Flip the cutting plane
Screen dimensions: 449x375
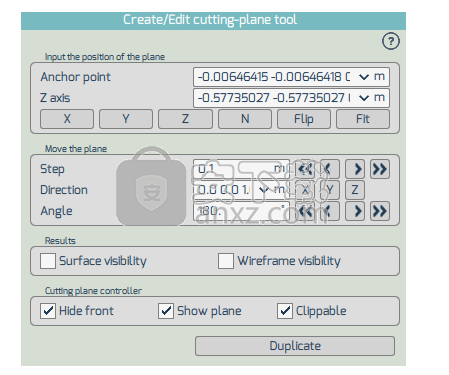(x=304, y=119)
